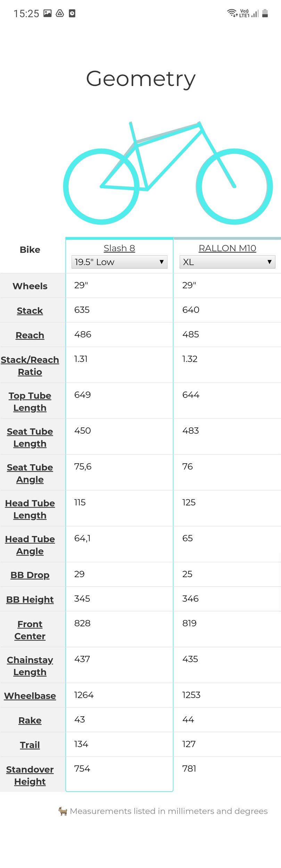Open the Stack/Reach Ratio link

coord(30,366)
